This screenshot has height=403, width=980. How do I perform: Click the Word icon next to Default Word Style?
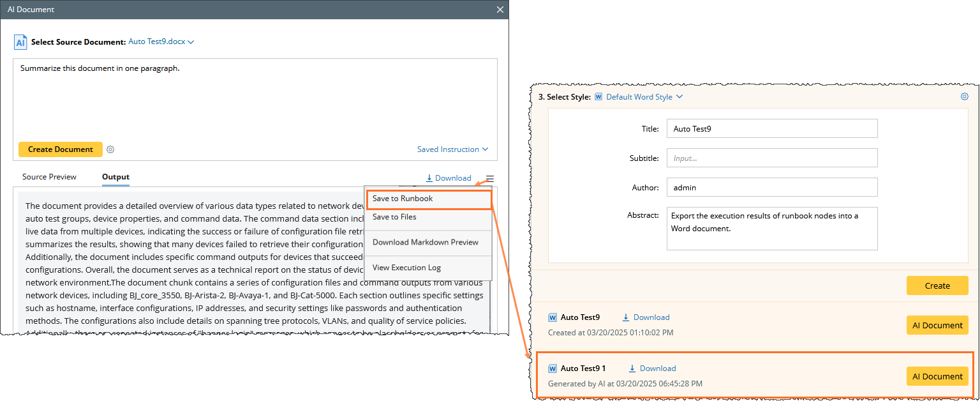598,97
